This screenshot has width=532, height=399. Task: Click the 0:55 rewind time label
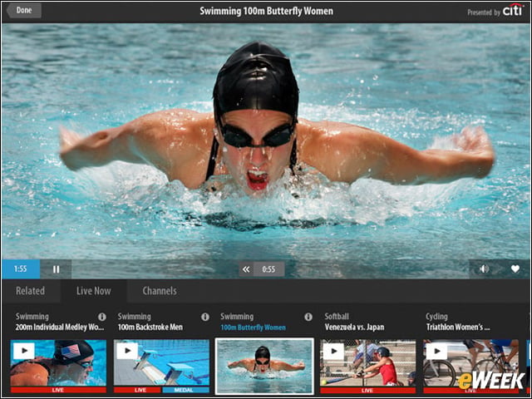pos(268,269)
